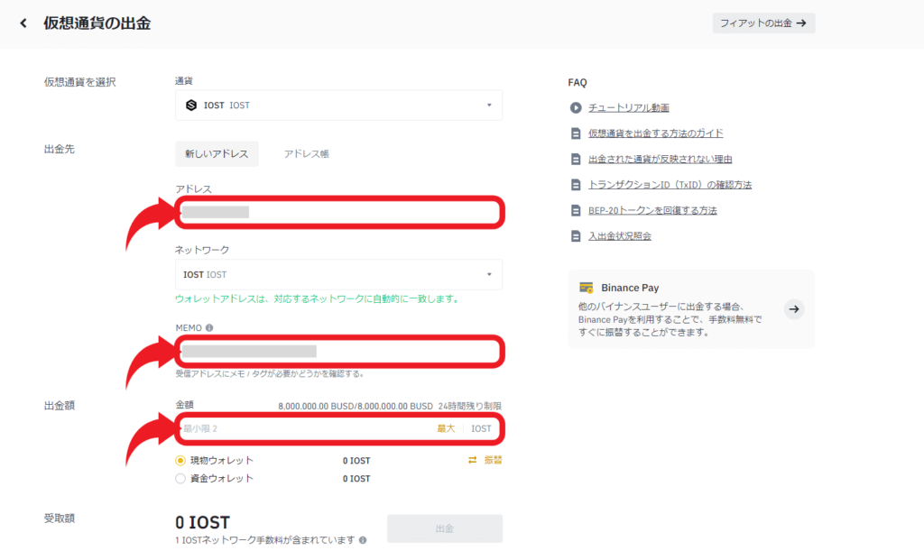Click the 受信アドレスにメモ / タグ hint text

pos(269,373)
